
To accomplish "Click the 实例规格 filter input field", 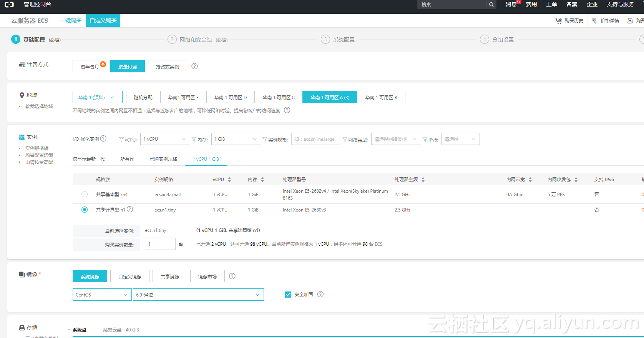I will 316,139.
